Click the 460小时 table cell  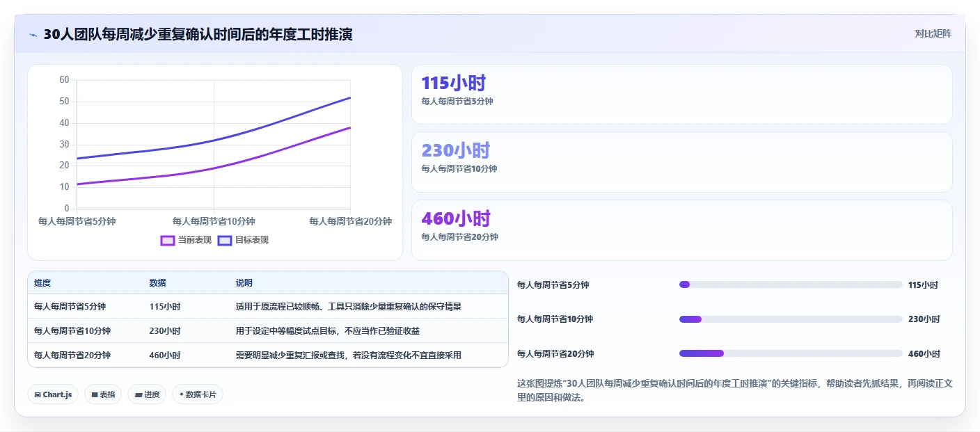click(164, 355)
